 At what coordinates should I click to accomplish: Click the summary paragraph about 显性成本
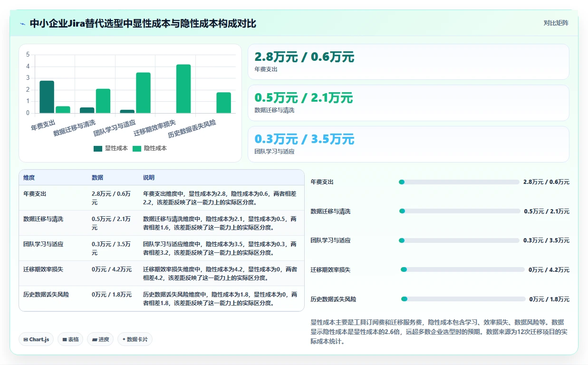tap(439, 332)
